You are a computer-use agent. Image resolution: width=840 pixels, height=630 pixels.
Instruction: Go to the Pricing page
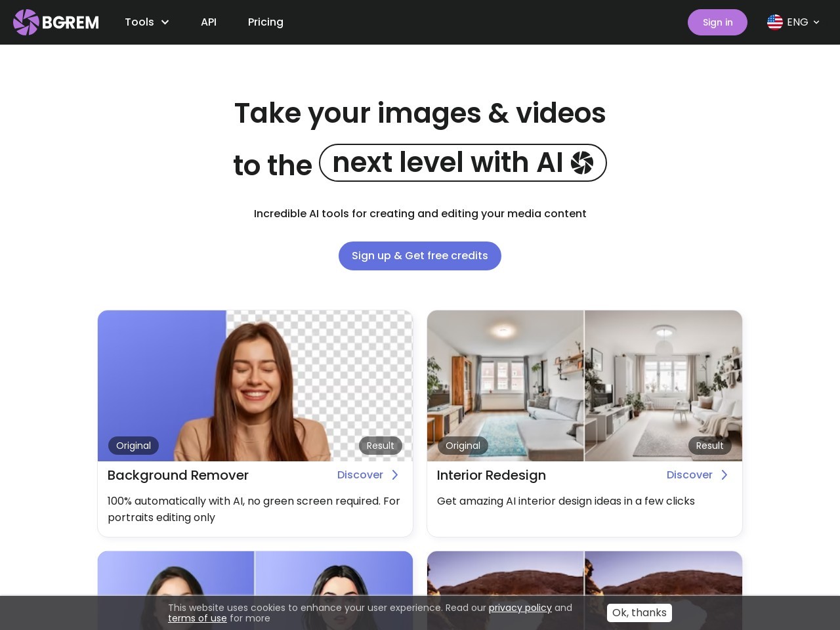pos(266,22)
